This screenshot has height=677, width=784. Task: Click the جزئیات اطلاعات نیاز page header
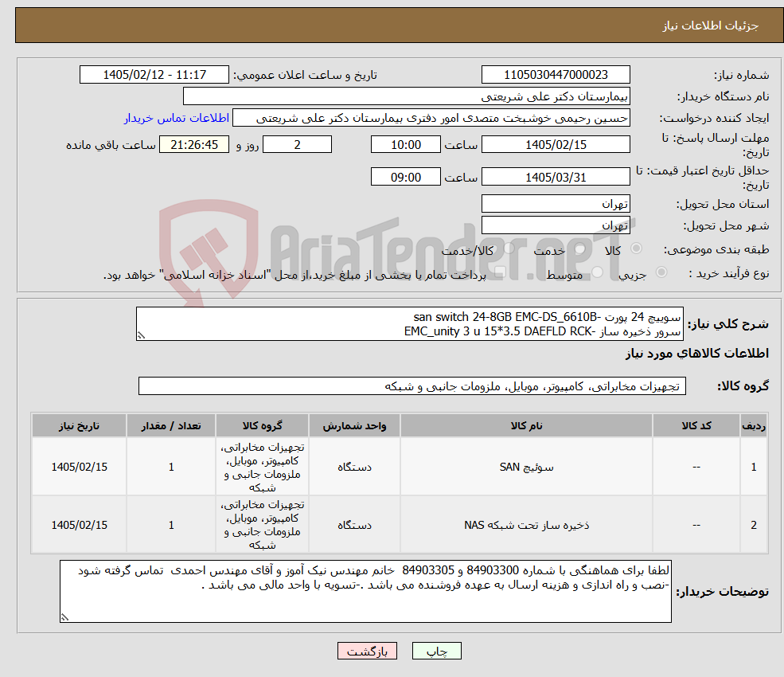point(711,25)
